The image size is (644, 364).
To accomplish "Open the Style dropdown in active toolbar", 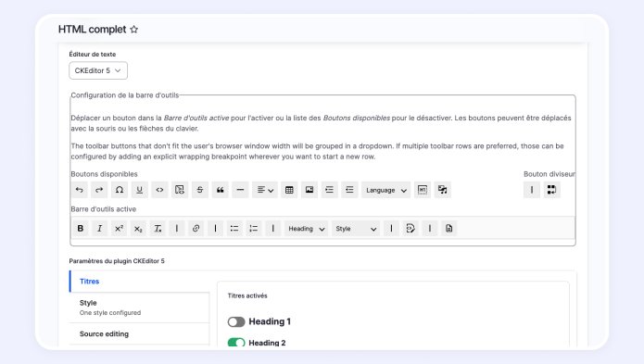I will [x=356, y=228].
